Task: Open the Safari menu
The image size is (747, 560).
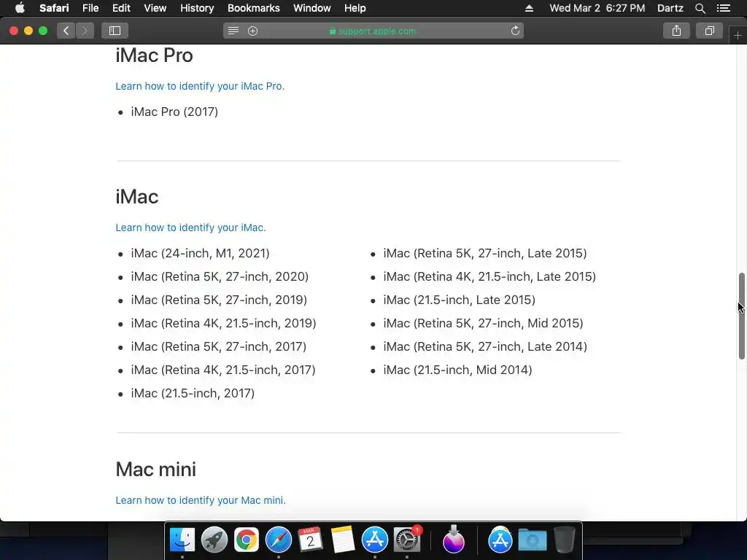Action: (54, 8)
